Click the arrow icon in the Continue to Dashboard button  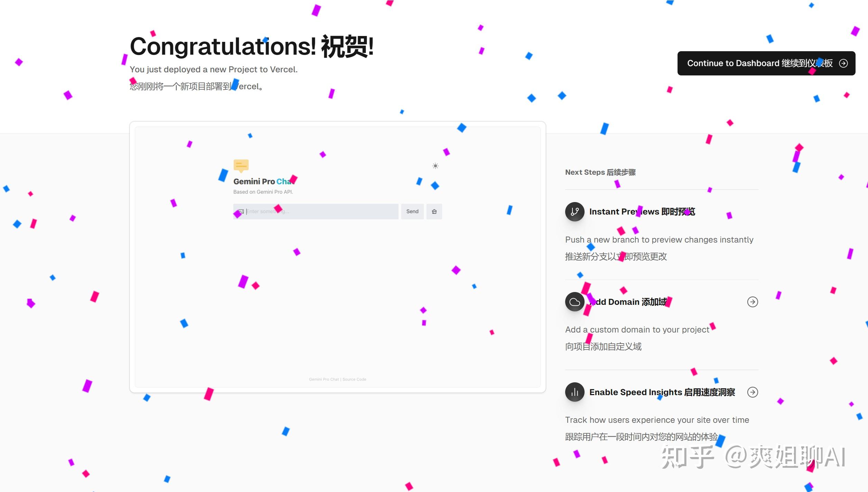coord(843,63)
